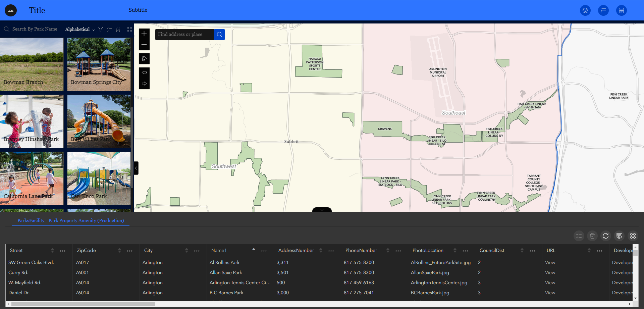Open the Alphabetical sort dropdown
The width and height of the screenshot is (644, 309).
point(79,30)
